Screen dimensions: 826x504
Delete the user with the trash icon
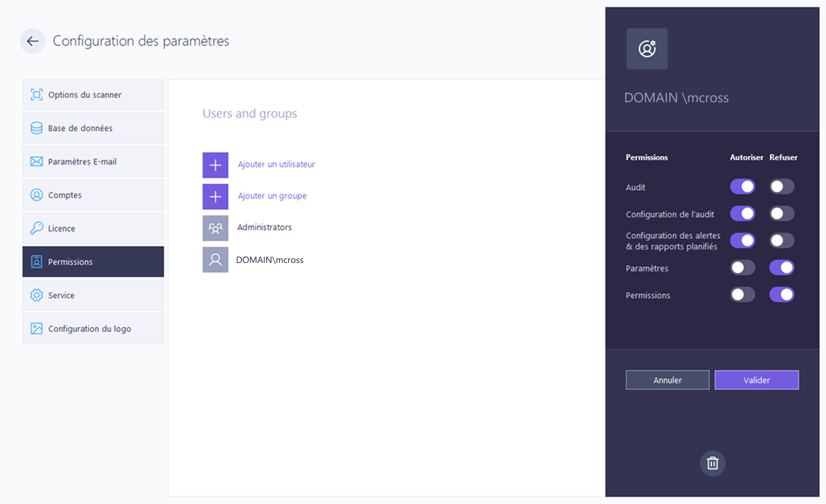pos(713,463)
